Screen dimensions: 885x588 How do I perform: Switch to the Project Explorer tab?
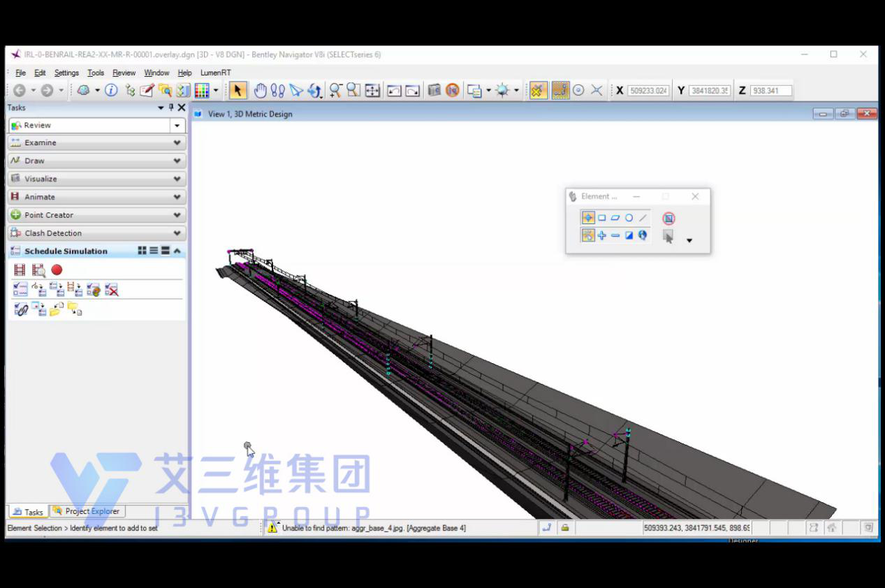87,511
